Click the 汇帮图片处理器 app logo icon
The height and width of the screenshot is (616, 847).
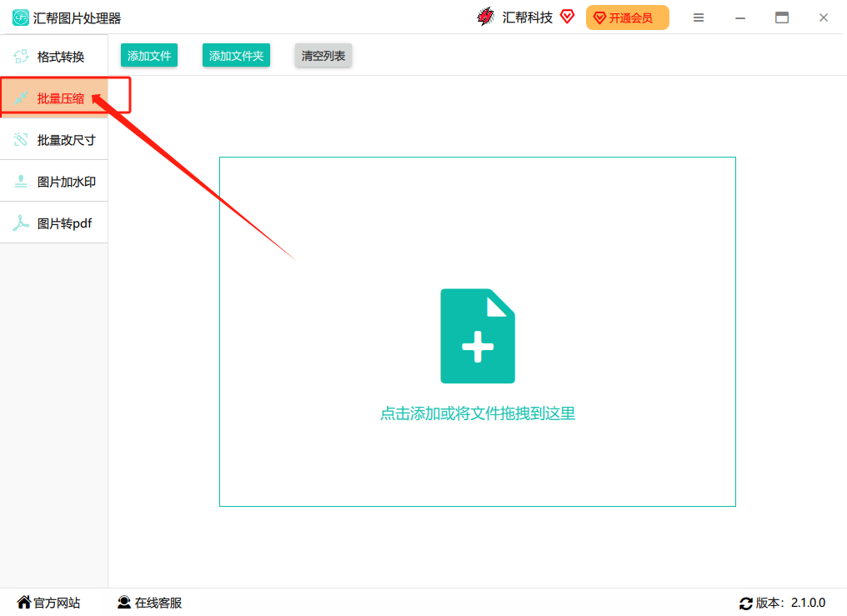click(21, 18)
